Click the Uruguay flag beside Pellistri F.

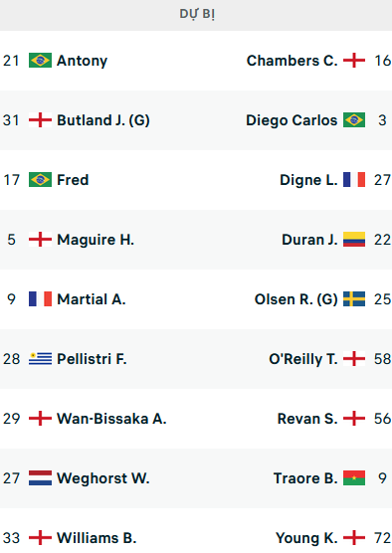point(40,359)
